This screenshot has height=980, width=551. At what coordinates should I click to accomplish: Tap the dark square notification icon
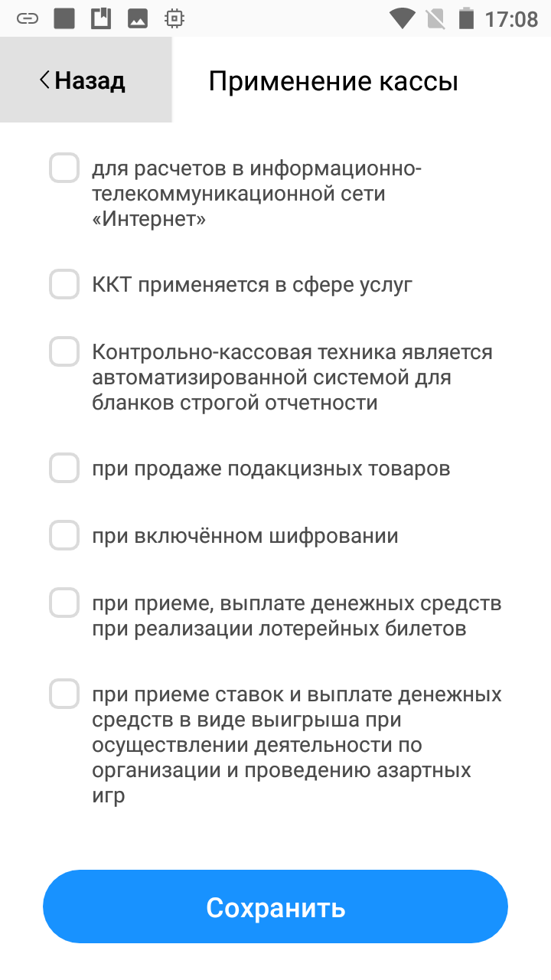tap(64, 18)
